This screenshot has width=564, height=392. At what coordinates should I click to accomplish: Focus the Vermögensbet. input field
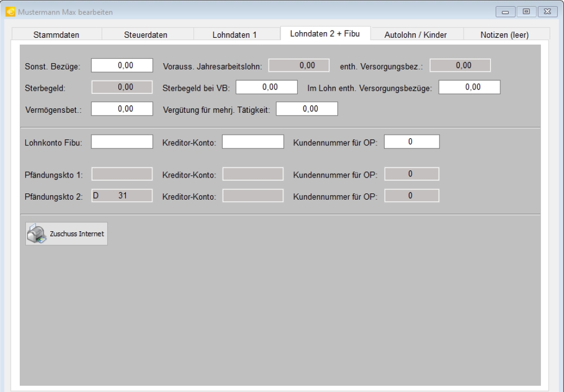point(122,109)
